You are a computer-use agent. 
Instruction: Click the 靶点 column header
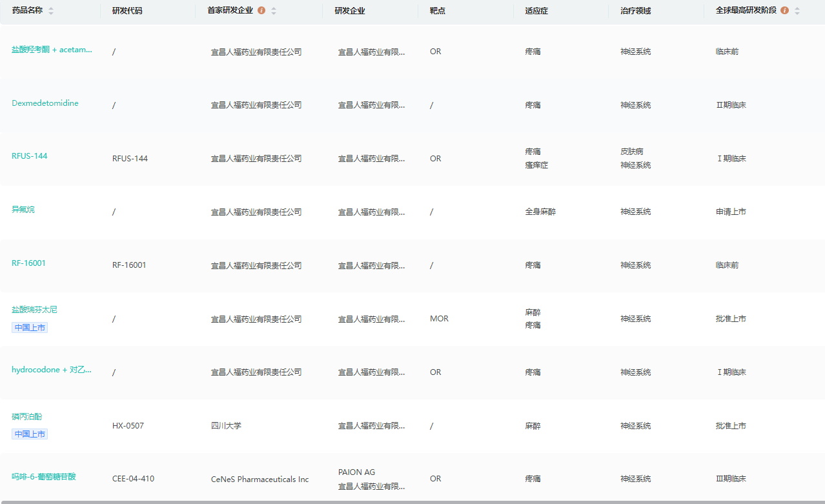pos(438,11)
